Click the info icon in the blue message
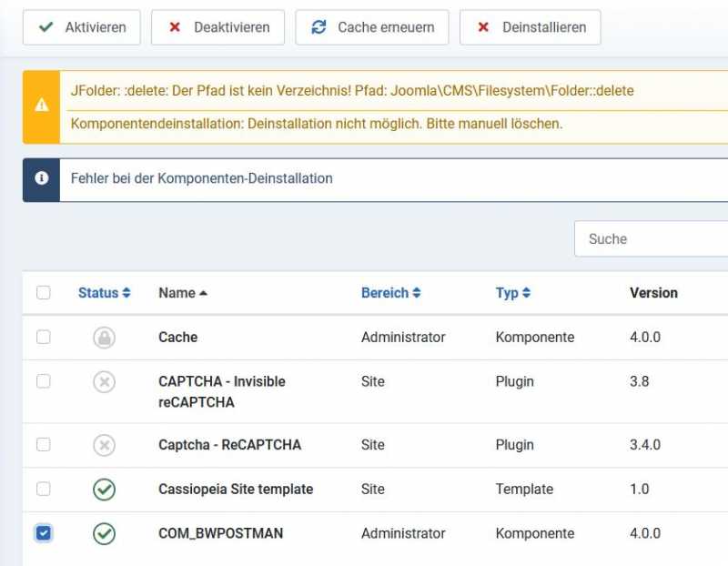This screenshot has height=566, width=728. pyautogui.click(x=41, y=178)
